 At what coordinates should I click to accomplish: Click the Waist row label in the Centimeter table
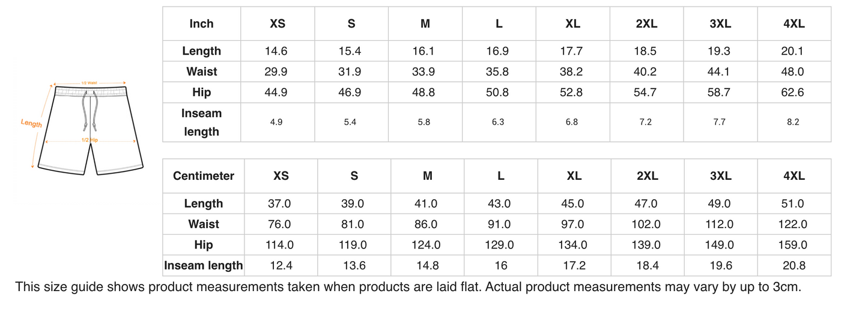(204, 224)
